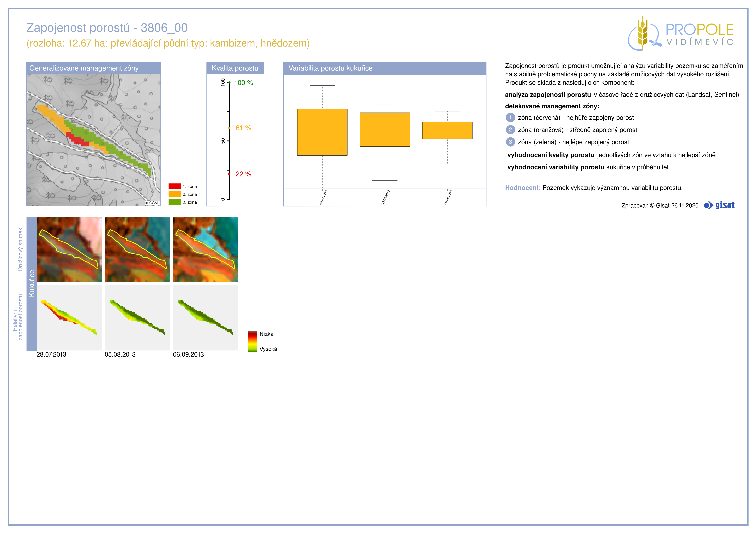Click the 'Variabilita porostu kukuřice' panel header
756x535 pixels.
[385, 68]
